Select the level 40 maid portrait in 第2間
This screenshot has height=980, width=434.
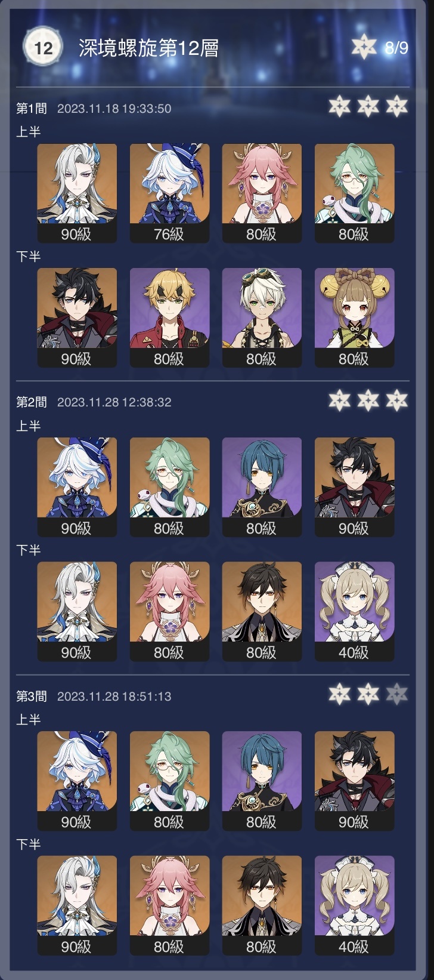coord(354,611)
